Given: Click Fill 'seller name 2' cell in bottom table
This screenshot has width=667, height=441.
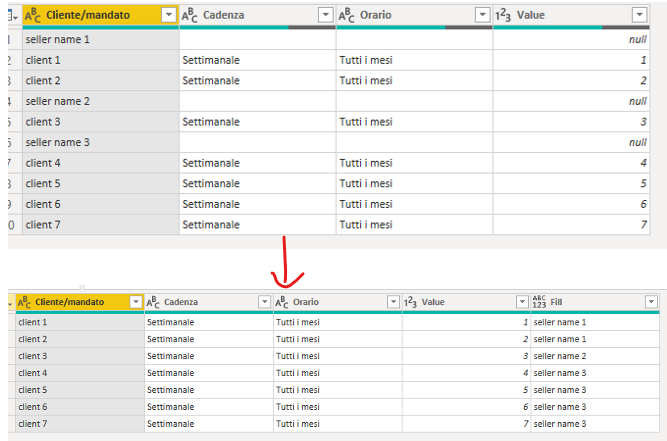Looking at the screenshot, I should click(x=595, y=356).
